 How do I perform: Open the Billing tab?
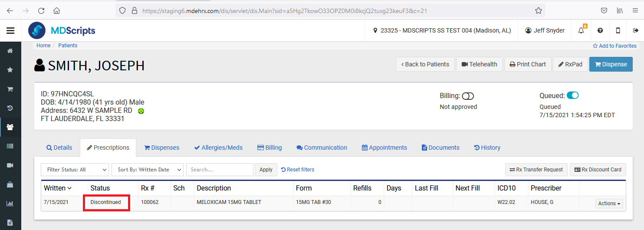pyautogui.click(x=269, y=148)
